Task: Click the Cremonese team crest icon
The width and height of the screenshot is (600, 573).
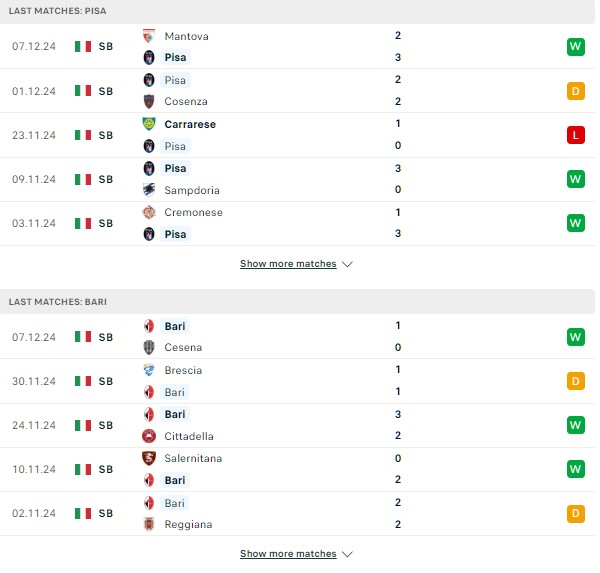Action: [149, 212]
